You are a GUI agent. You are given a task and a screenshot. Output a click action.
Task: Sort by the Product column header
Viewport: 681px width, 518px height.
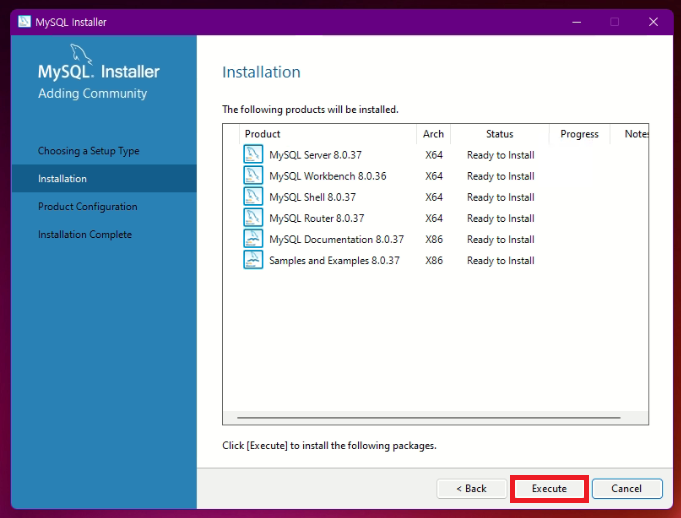click(x=328, y=134)
